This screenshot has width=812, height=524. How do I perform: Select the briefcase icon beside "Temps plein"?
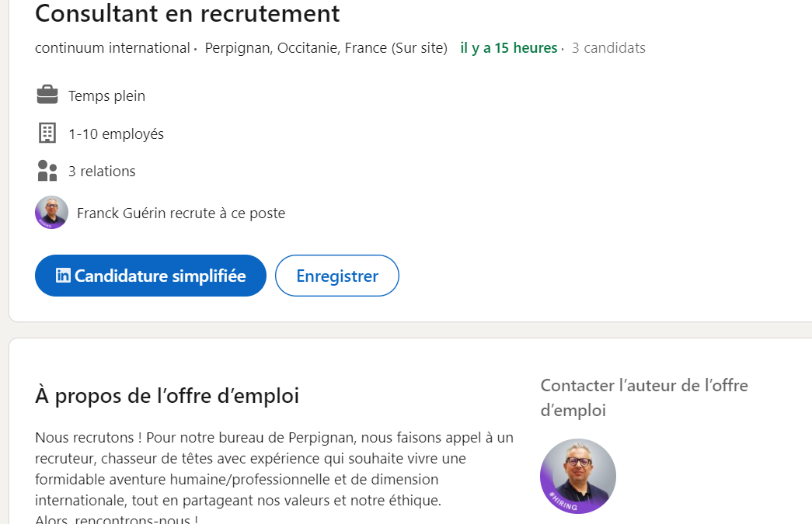click(x=47, y=94)
